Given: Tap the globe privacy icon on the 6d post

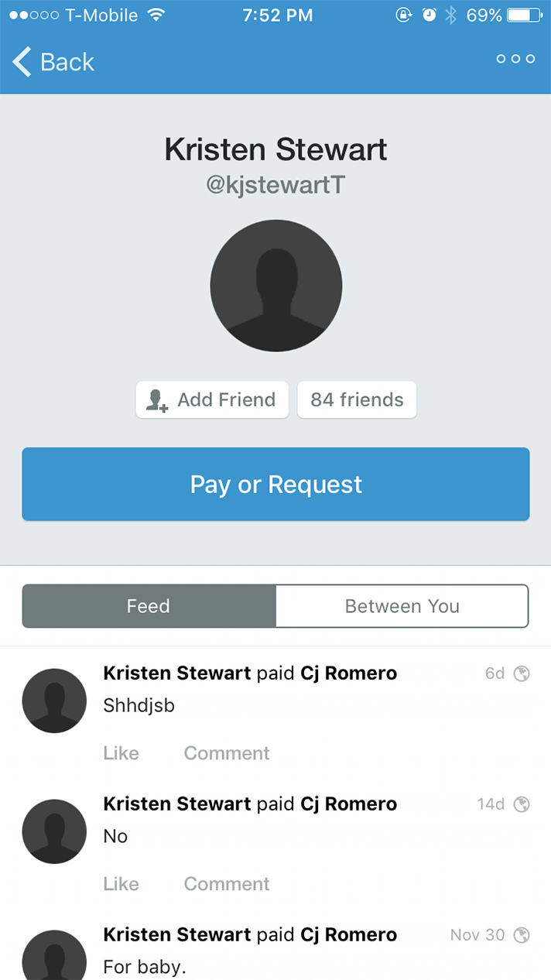Looking at the screenshot, I should pyautogui.click(x=523, y=673).
